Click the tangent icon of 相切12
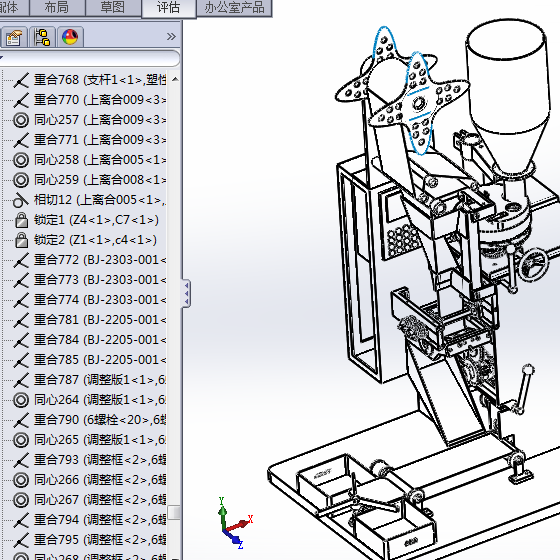The width and height of the screenshot is (560, 560). [x=21, y=200]
